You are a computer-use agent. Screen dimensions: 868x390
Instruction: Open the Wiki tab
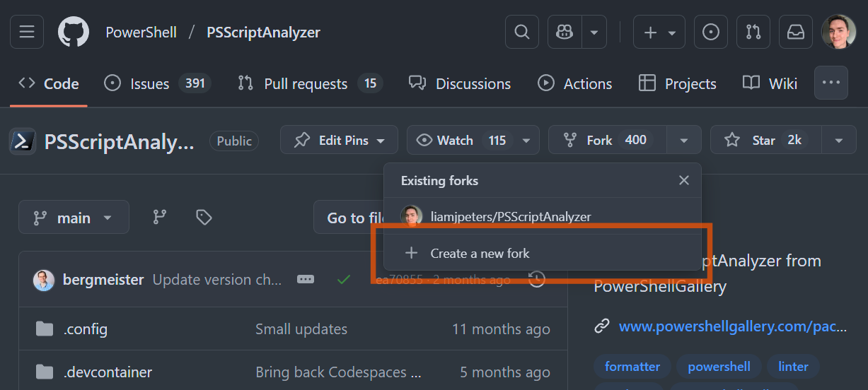click(x=770, y=83)
